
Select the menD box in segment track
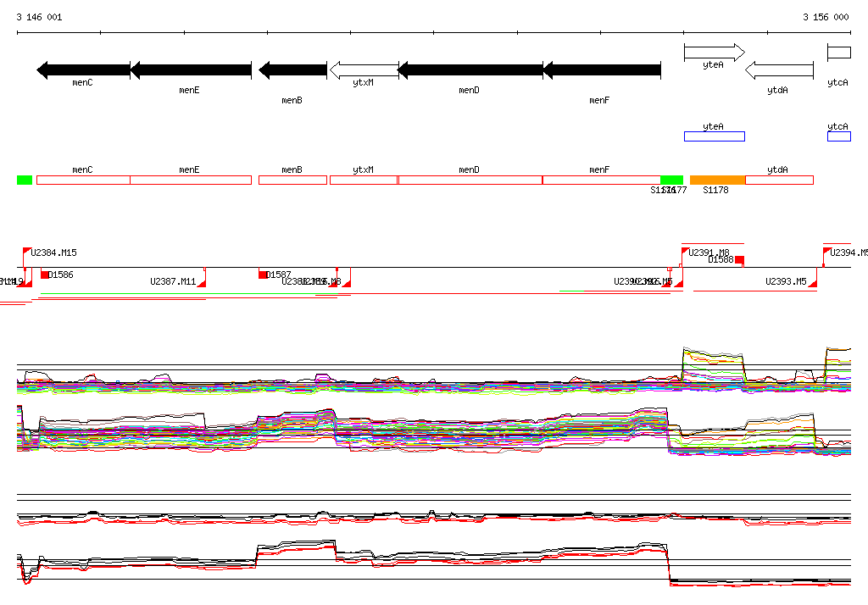[470, 180]
